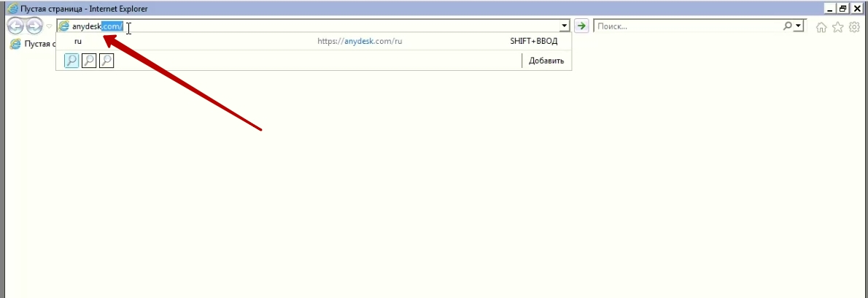Image resolution: width=868 pixels, height=298 pixels.
Task: Select the second search provider icon
Action: [x=88, y=61]
